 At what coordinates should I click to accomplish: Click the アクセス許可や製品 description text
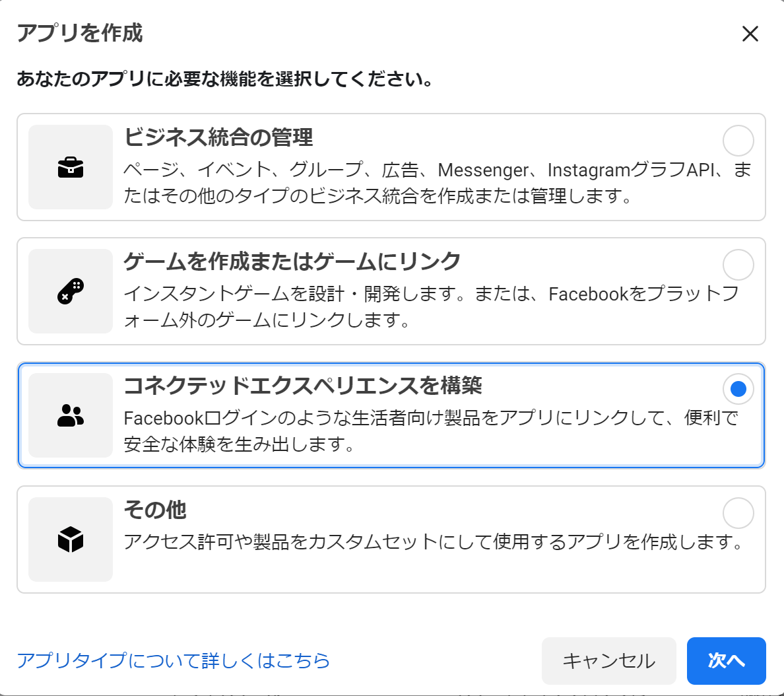[434, 542]
